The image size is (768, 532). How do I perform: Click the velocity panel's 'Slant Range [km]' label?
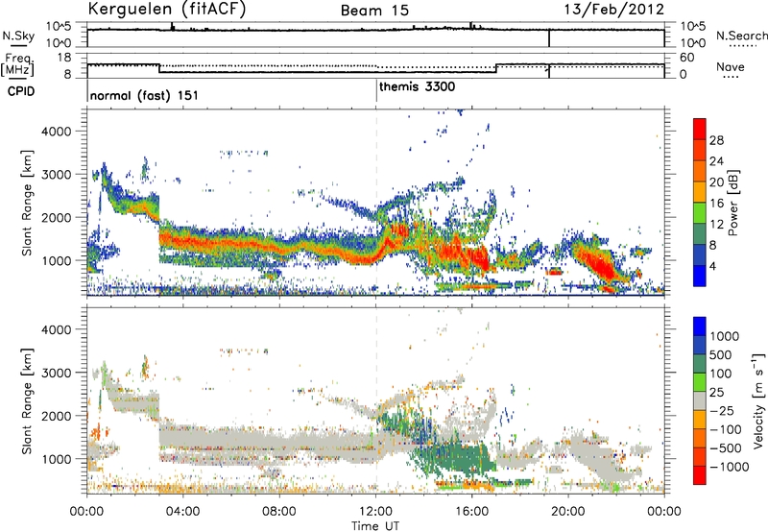27,401
